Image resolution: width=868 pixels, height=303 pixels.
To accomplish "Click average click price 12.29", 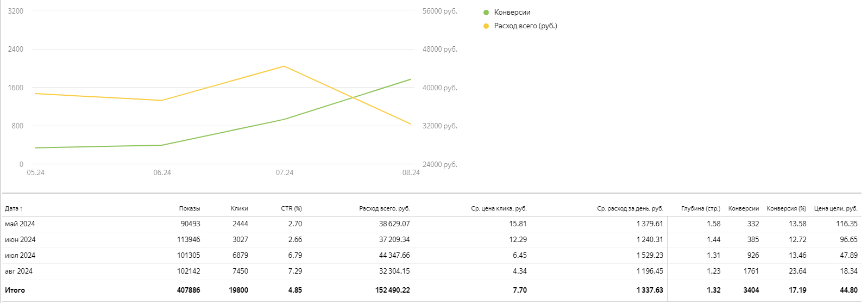I will point(518,239).
